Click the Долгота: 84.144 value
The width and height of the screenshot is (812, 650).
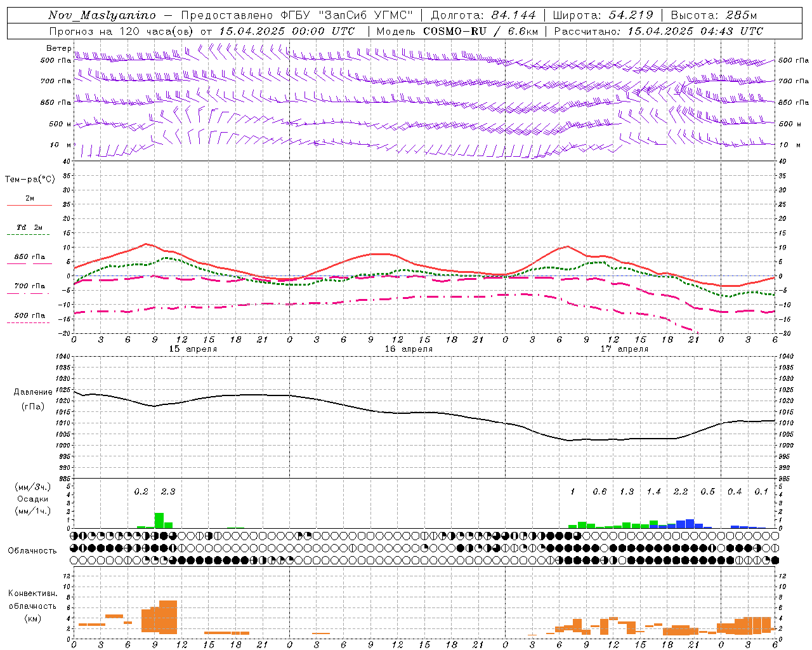pyautogui.click(x=483, y=15)
